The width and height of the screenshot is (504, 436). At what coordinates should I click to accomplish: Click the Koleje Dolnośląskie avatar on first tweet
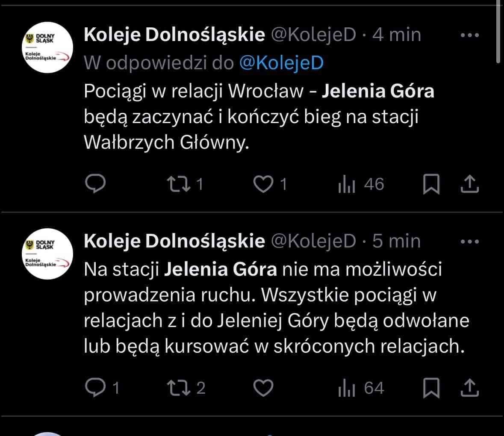(47, 47)
